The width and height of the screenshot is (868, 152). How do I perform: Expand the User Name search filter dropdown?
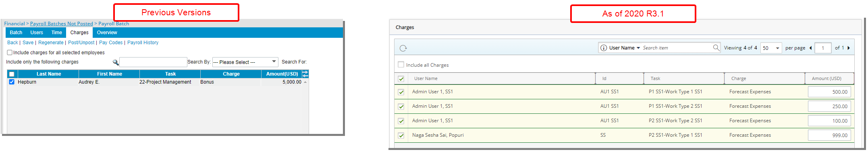(638, 48)
